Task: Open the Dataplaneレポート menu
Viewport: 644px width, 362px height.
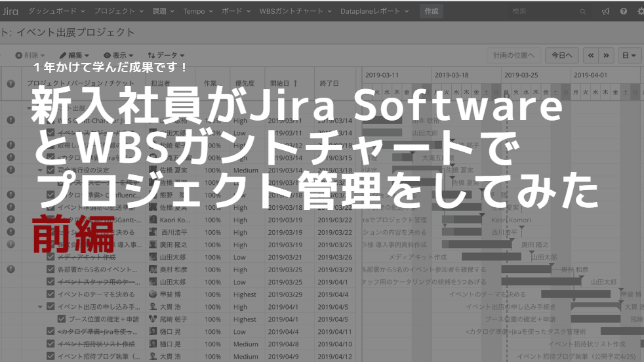Action: pyautogui.click(x=374, y=11)
